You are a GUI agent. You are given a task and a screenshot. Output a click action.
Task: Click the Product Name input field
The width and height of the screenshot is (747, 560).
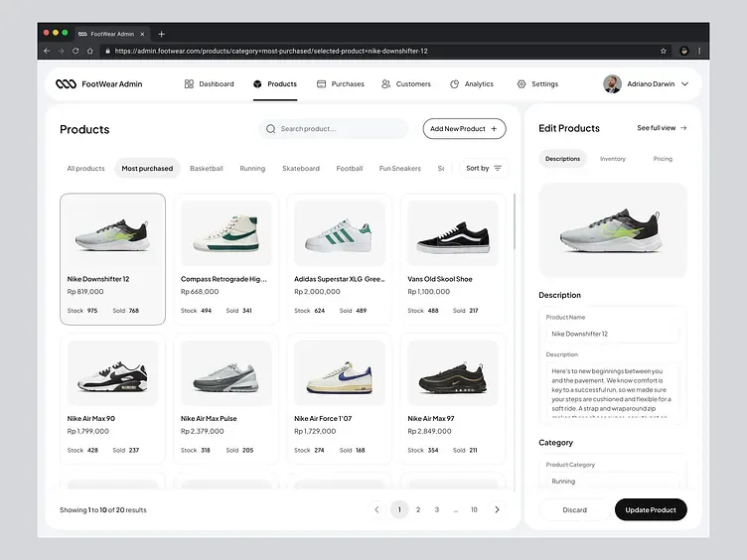(x=613, y=334)
